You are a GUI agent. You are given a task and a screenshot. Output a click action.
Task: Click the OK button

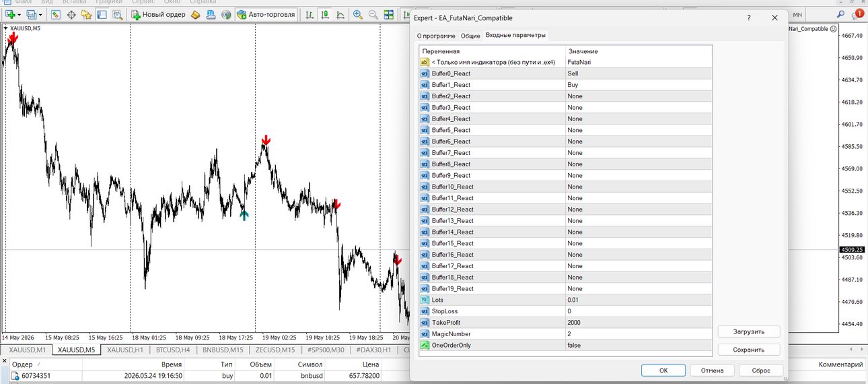[663, 370]
